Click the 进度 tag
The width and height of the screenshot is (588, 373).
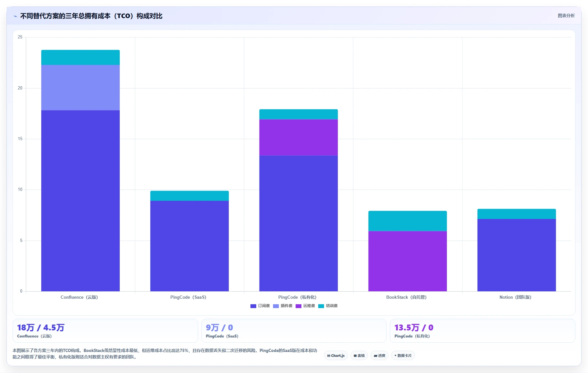(380, 356)
